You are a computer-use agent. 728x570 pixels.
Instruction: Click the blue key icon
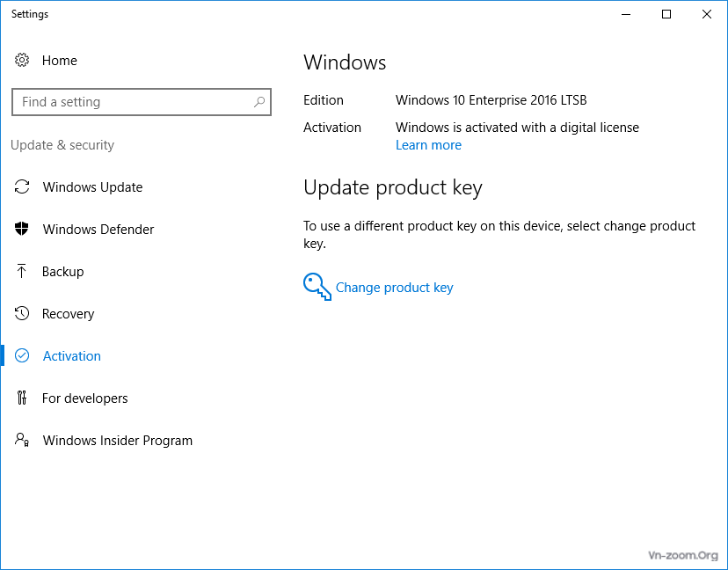click(x=317, y=287)
